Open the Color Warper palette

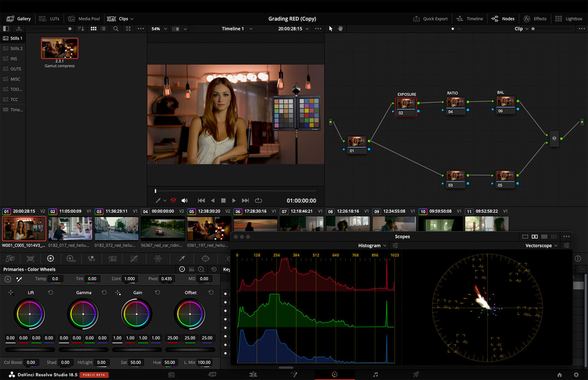158,258
